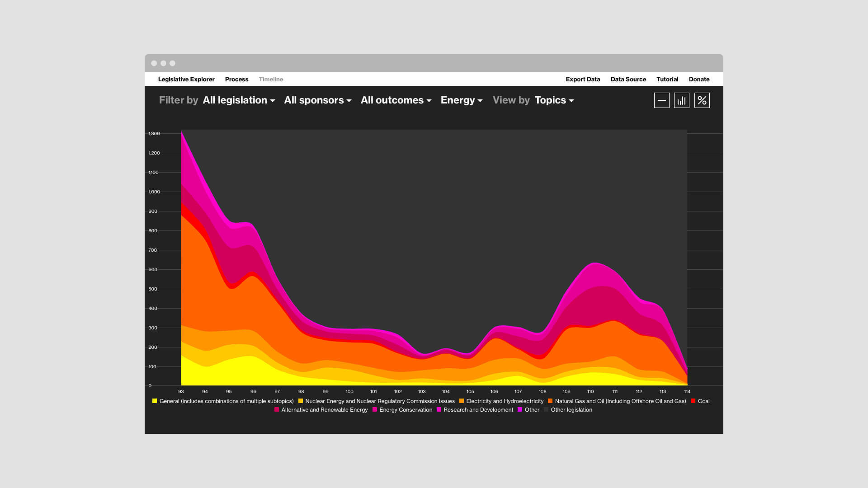The width and height of the screenshot is (868, 488).
Task: Switch to the percentage view icon
Action: coord(702,100)
